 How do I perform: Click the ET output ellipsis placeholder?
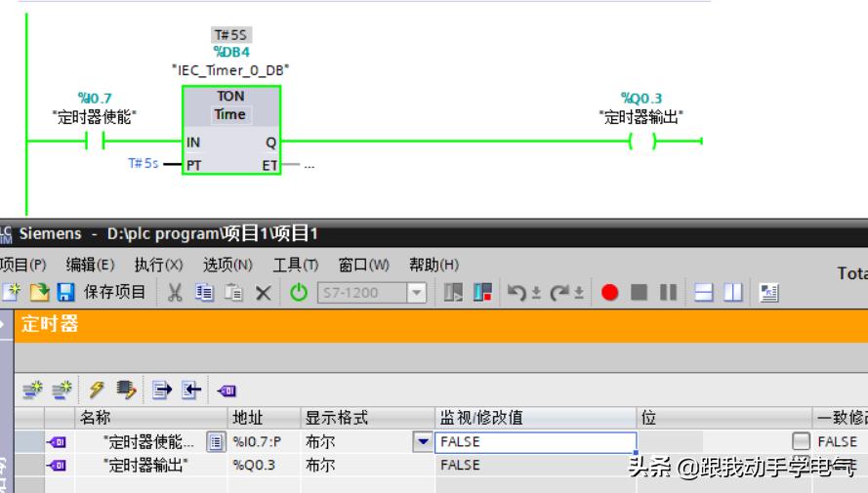pyautogui.click(x=309, y=165)
